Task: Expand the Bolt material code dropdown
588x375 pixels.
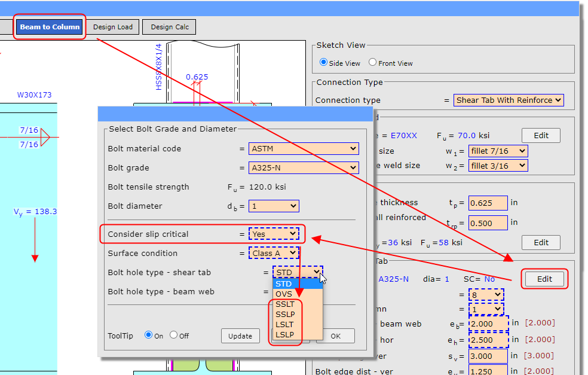Action: tap(304, 149)
